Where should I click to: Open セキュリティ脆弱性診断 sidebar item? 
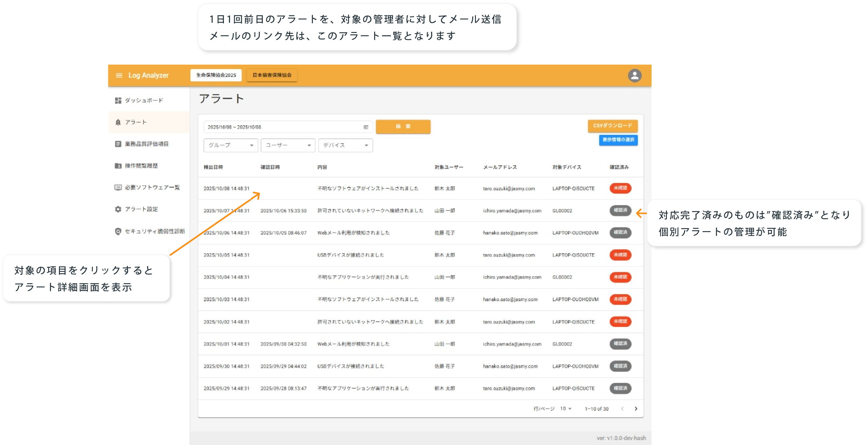(154, 231)
